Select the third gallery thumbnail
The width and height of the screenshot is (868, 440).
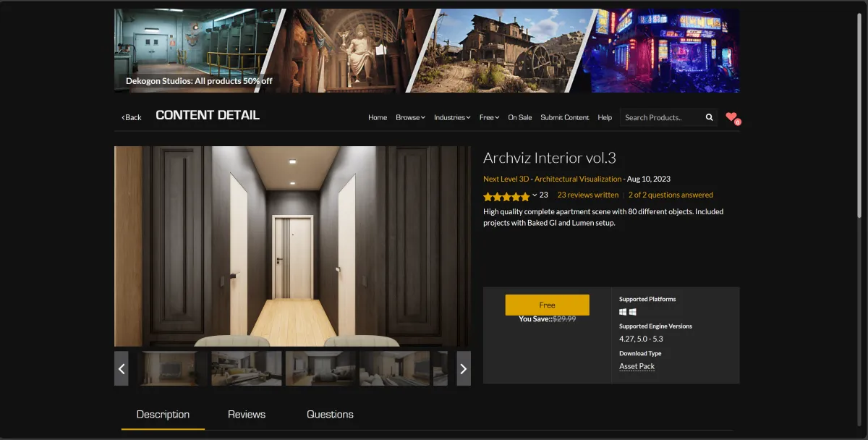(x=320, y=368)
